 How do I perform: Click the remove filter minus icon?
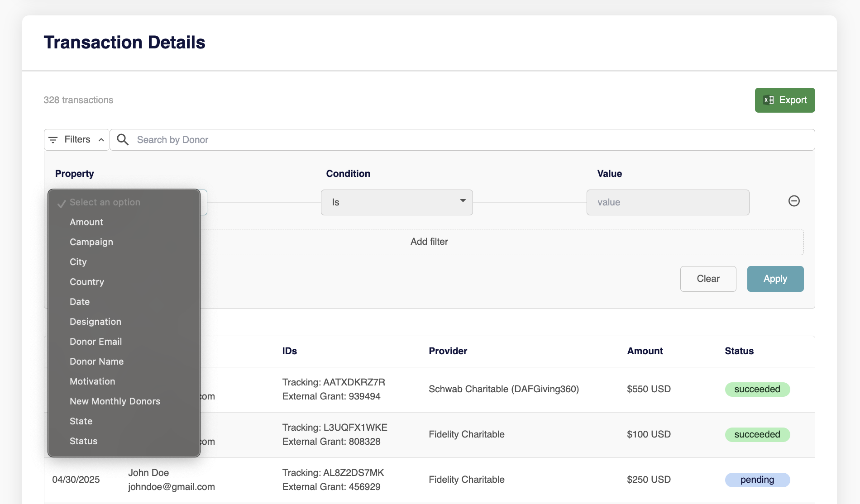[x=794, y=201]
